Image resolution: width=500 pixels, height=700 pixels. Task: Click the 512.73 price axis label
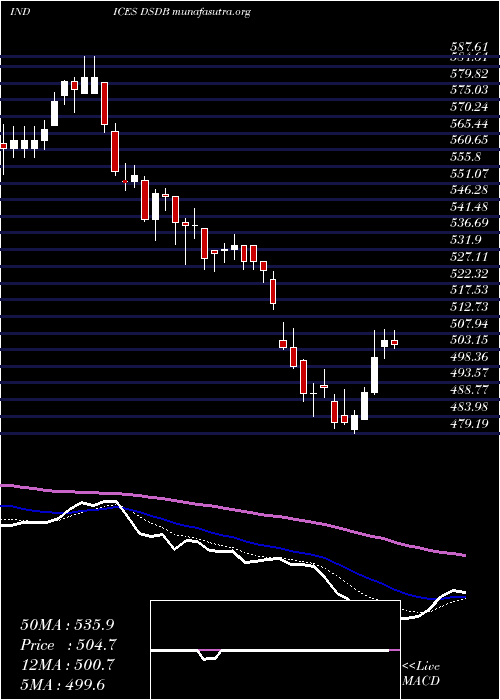coord(469,307)
